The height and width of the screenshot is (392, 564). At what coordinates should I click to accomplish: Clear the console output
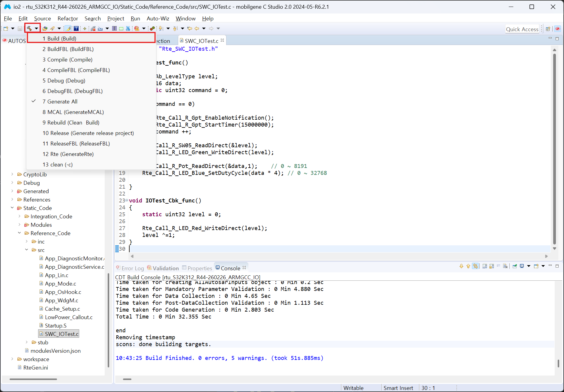coord(505,266)
